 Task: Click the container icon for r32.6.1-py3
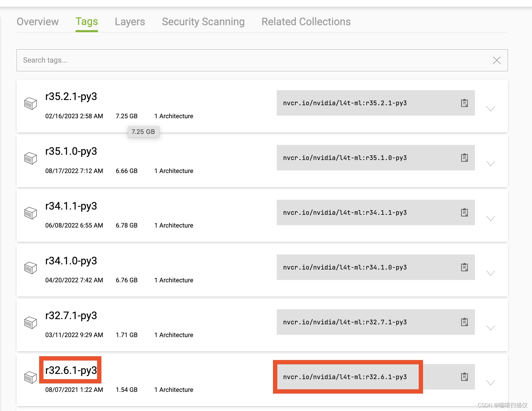point(30,377)
